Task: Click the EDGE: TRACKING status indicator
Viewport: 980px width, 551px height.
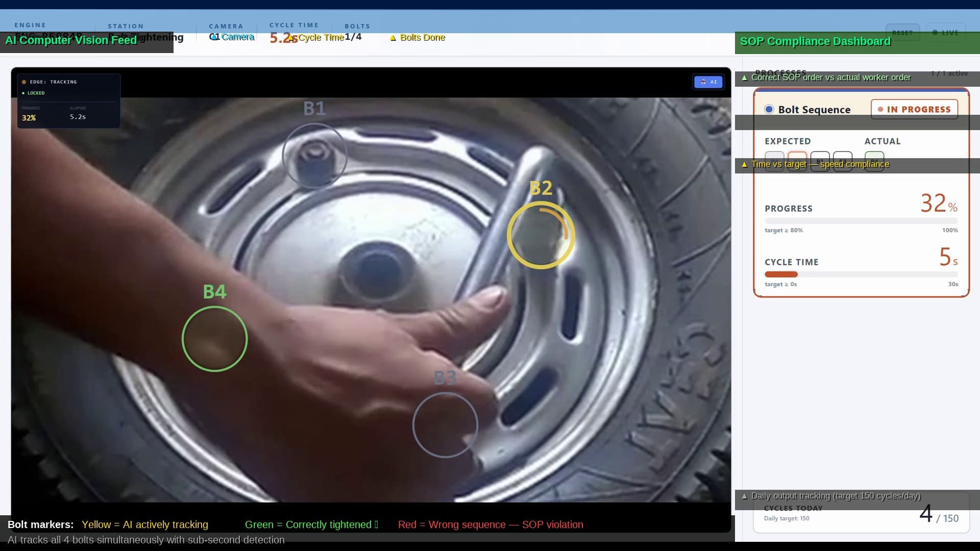Action: click(x=50, y=82)
